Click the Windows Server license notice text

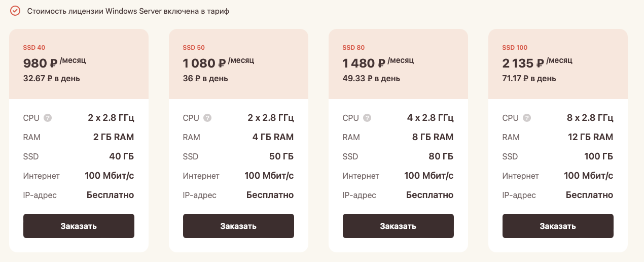[128, 11]
